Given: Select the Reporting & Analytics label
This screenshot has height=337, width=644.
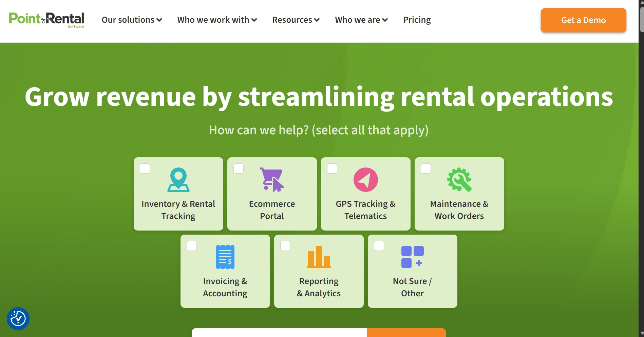Looking at the screenshot, I should [319, 287].
